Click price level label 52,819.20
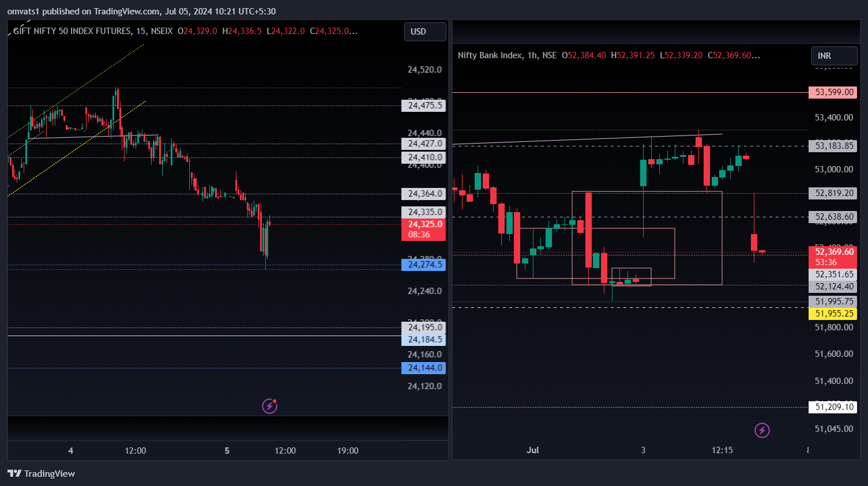 [x=833, y=193]
